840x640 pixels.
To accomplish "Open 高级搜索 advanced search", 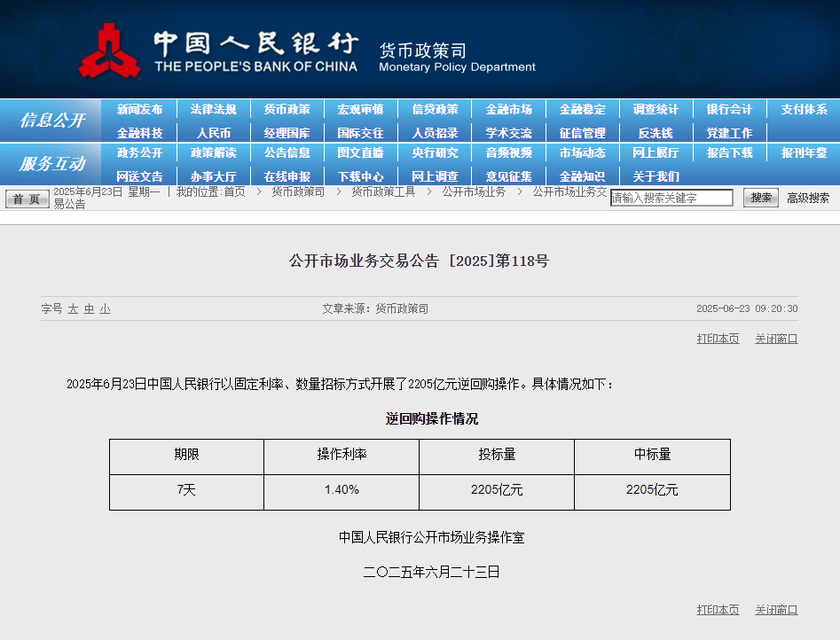I will [808, 198].
